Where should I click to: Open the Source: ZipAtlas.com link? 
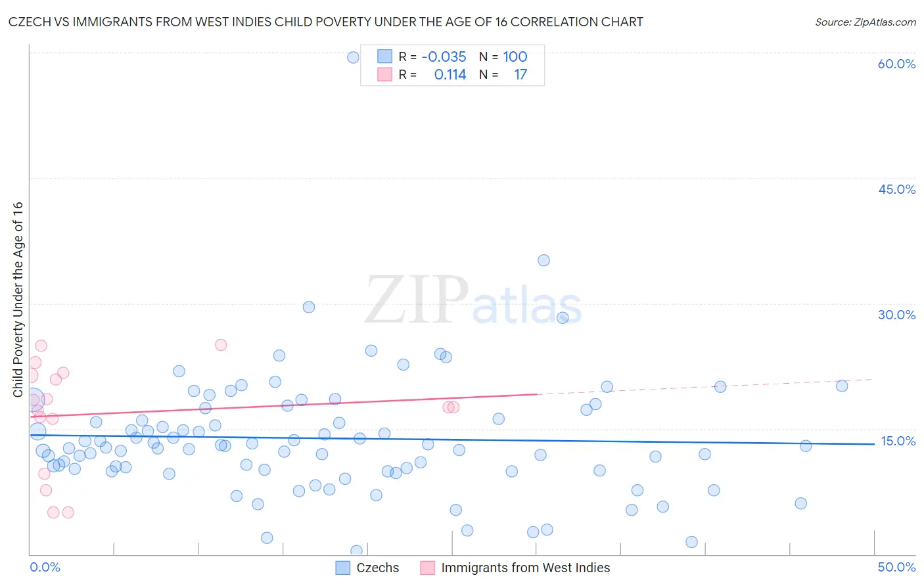coord(865,22)
